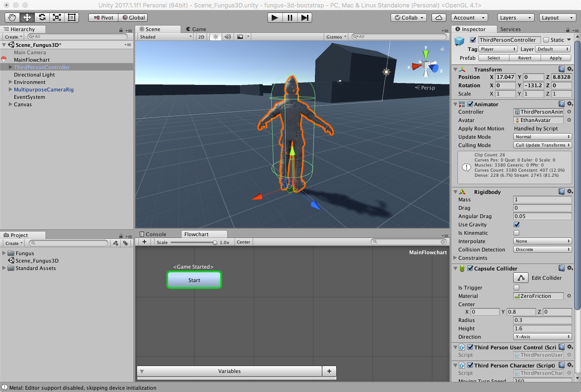Open the Culling Mode dropdown
Image resolution: width=581 pixels, height=392 pixels.
542,145
